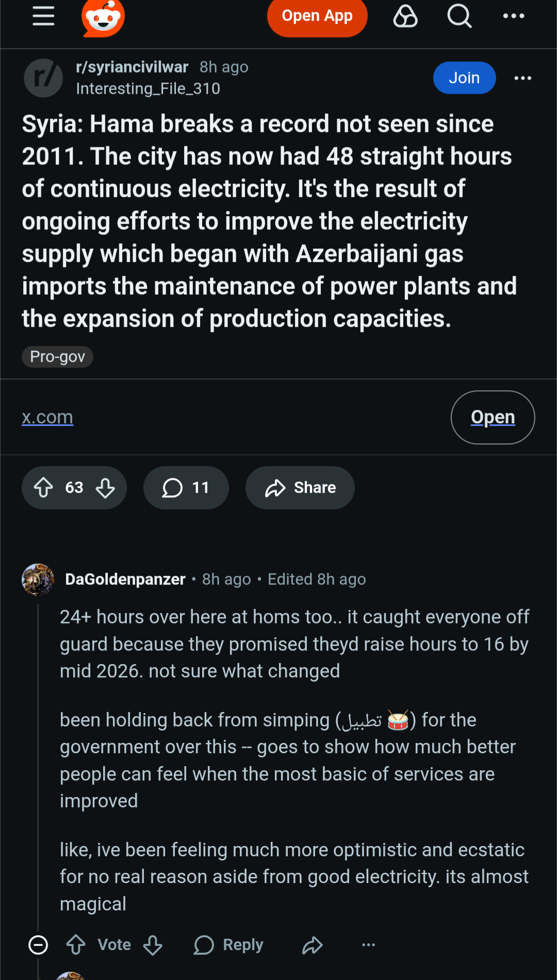Share DaGoldenpanzer's comment via arrow icon
This screenshot has height=980, width=557.
tap(313, 945)
